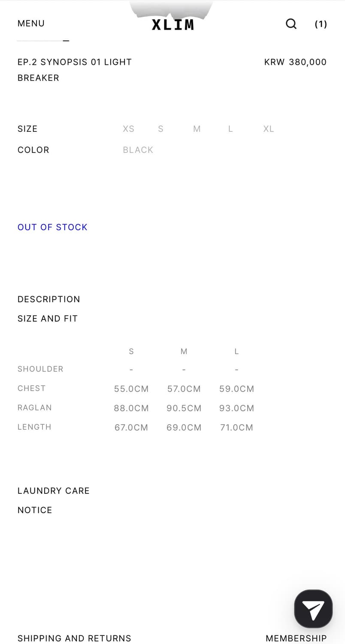
Task: Click the XLIM logo
Action: (x=172, y=24)
